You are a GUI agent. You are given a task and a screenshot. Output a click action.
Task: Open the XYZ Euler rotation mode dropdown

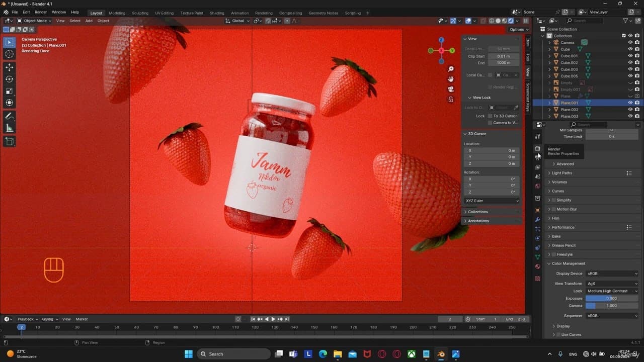[x=492, y=201]
